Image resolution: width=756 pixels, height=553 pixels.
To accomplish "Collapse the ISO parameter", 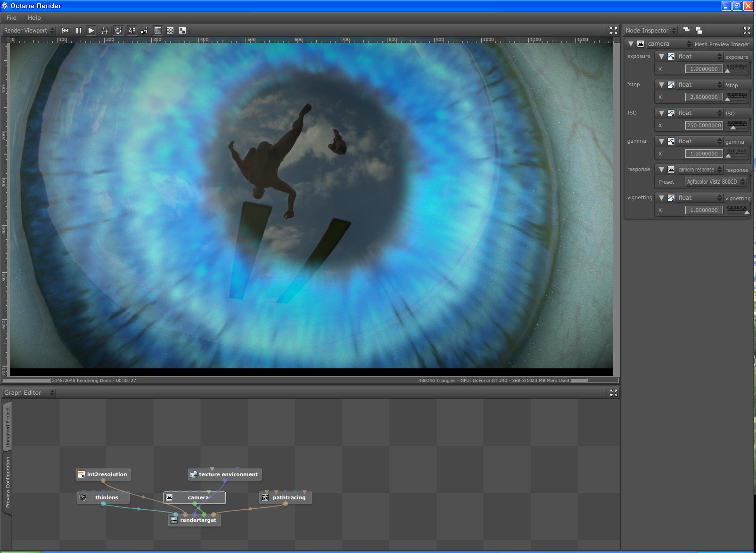I will pos(661,113).
